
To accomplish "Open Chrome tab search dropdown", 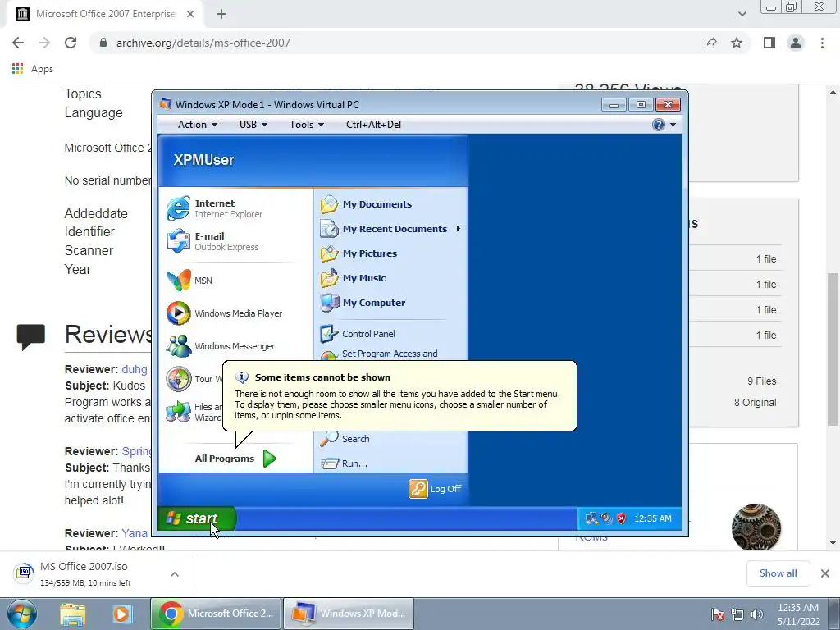I will (x=742, y=14).
